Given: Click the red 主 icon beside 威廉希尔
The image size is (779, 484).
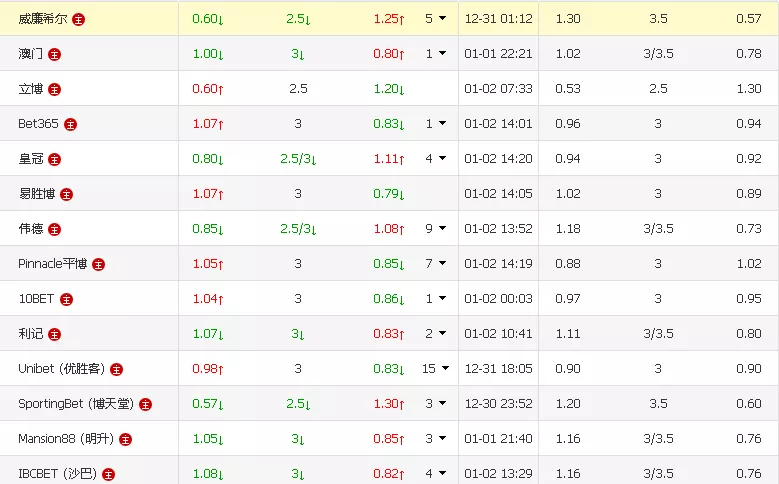Looking at the screenshot, I should click(x=79, y=19).
